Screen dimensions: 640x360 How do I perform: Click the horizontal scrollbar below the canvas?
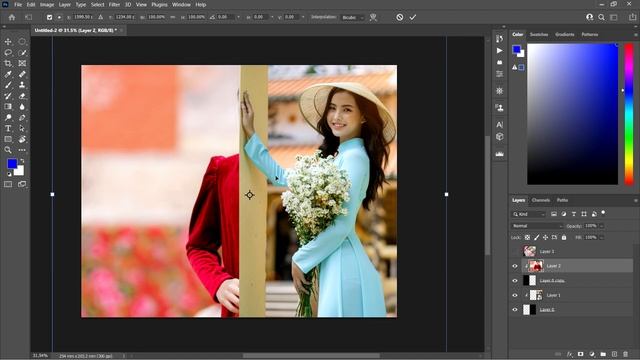pos(311,356)
